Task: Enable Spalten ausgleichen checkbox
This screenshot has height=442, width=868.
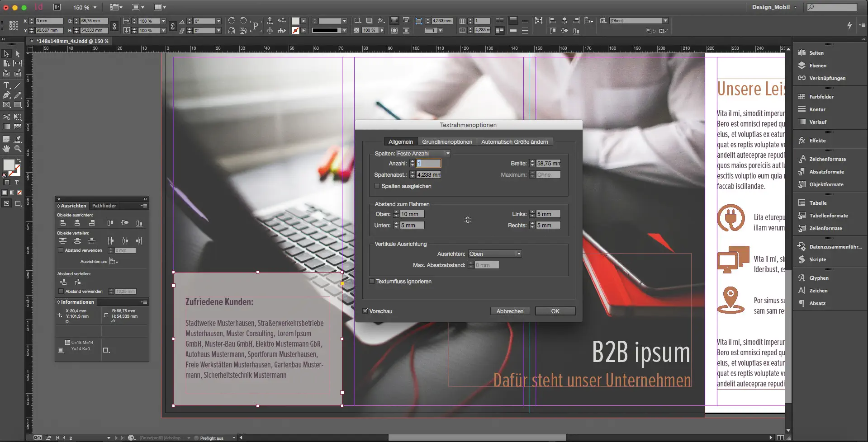Action: (377, 186)
